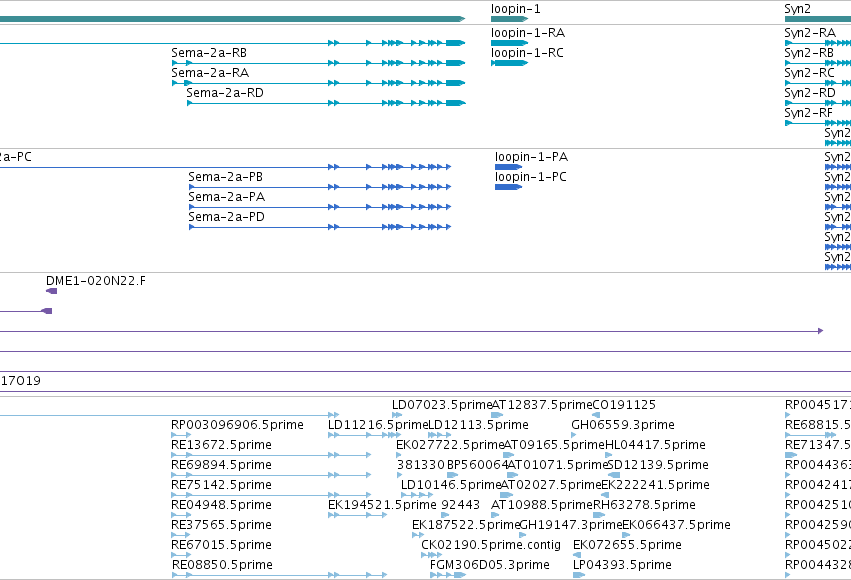Select the LD11216.5prime EST label
This screenshot has width=851, height=580.
click(378, 425)
